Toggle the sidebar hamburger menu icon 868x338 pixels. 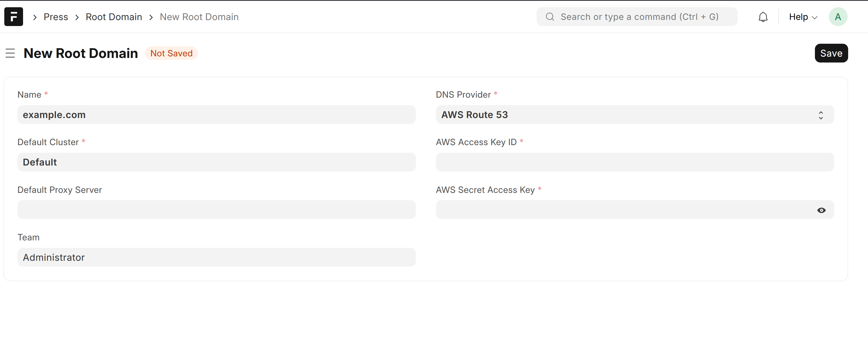point(10,53)
